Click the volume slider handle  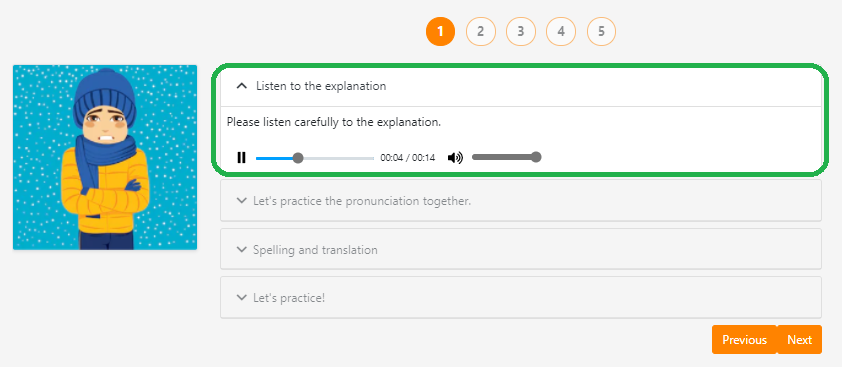point(535,157)
